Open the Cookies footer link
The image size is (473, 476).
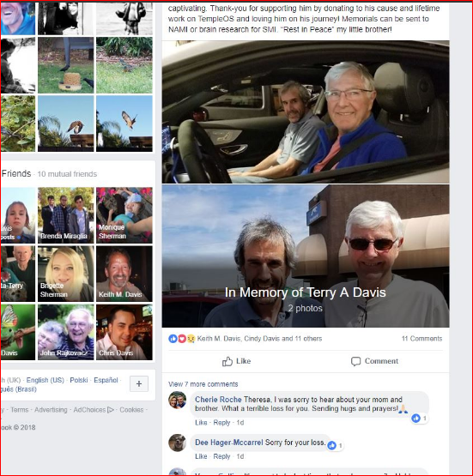[x=131, y=410]
